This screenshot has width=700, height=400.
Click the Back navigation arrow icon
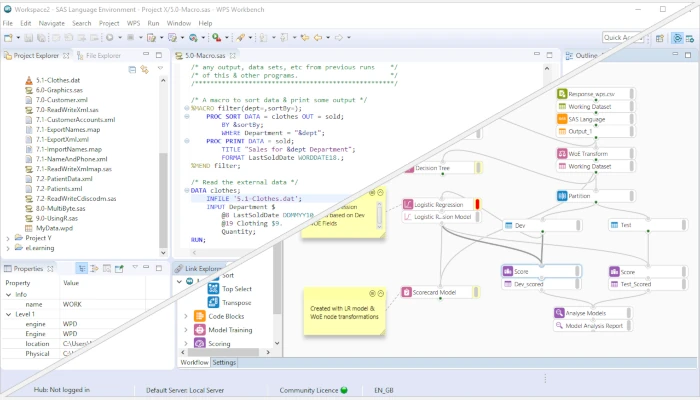(318, 38)
